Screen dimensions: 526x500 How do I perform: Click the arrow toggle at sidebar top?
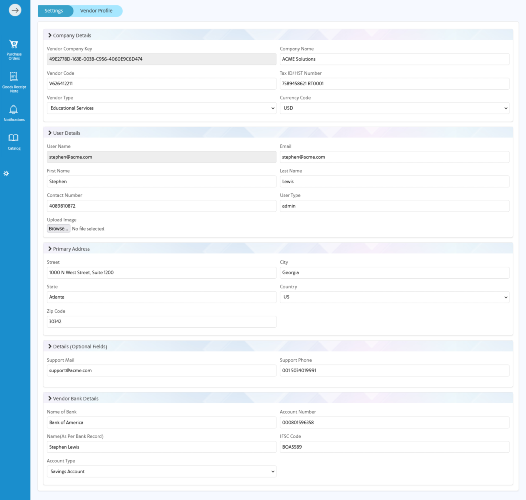coord(15,10)
